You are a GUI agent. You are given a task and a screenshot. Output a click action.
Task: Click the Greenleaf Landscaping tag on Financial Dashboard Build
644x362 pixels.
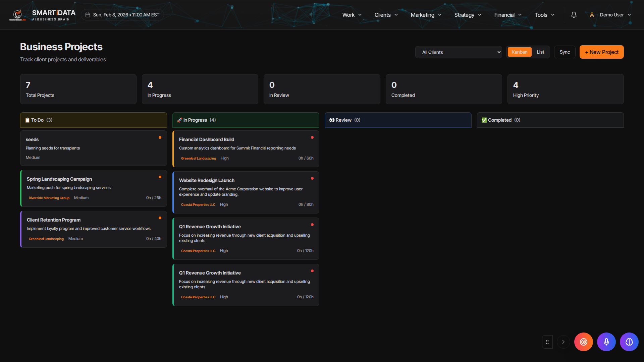coord(199,158)
